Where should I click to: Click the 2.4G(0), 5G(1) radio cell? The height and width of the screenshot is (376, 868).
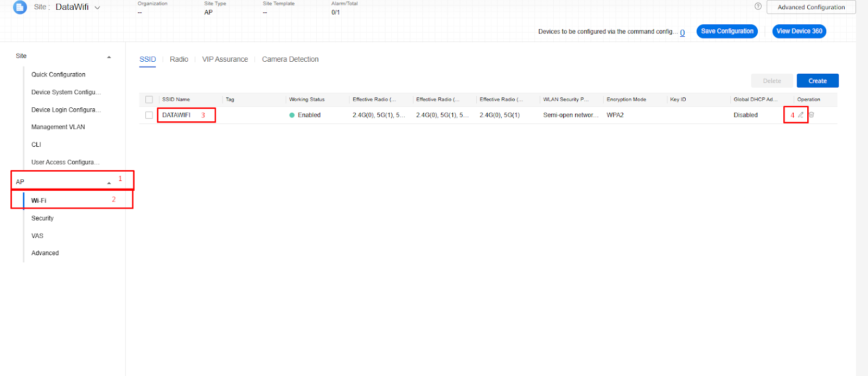click(500, 115)
